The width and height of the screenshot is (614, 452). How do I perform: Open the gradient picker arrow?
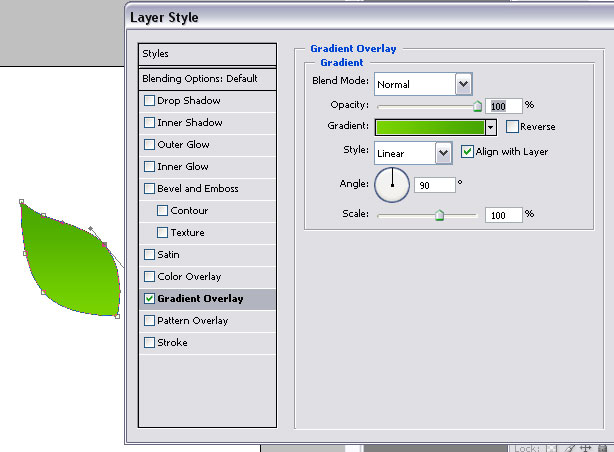point(491,127)
